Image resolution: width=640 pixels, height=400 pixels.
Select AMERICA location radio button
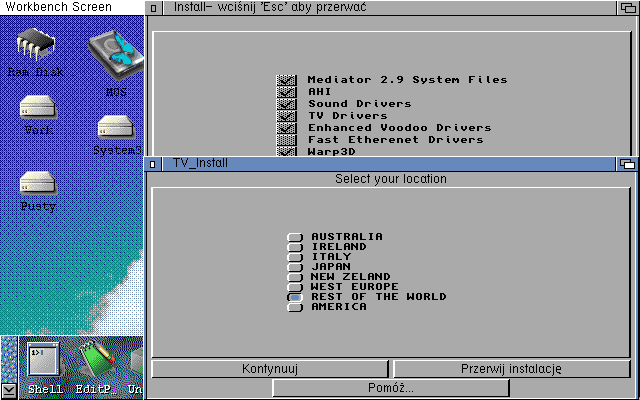tap(295, 307)
